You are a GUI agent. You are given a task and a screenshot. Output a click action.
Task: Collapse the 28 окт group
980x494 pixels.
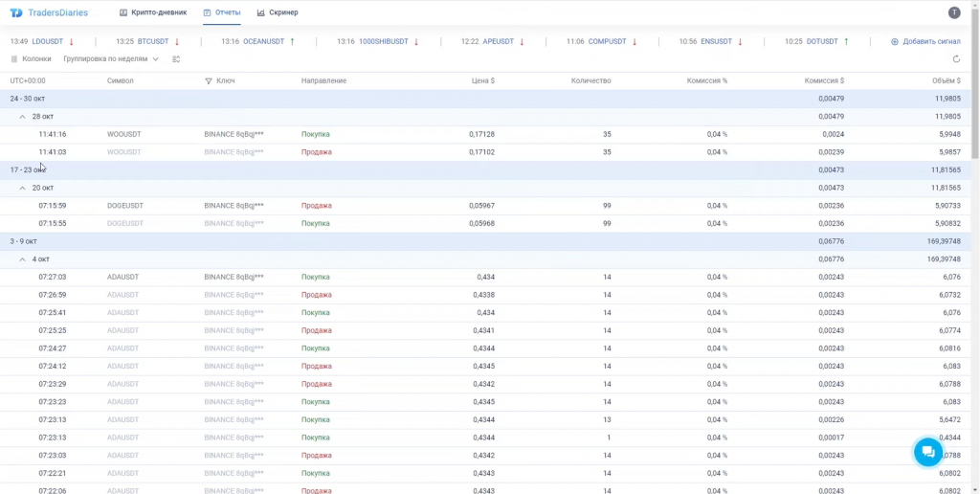[x=23, y=116]
